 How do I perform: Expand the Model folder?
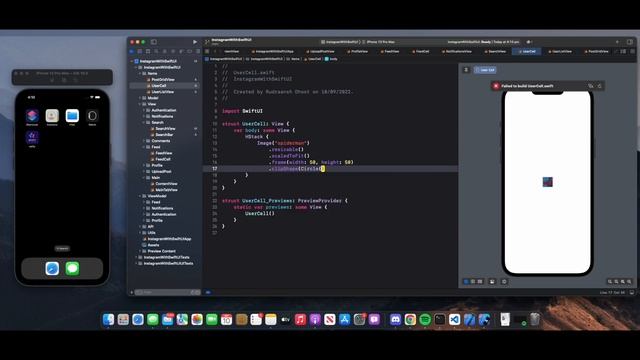pos(140,98)
